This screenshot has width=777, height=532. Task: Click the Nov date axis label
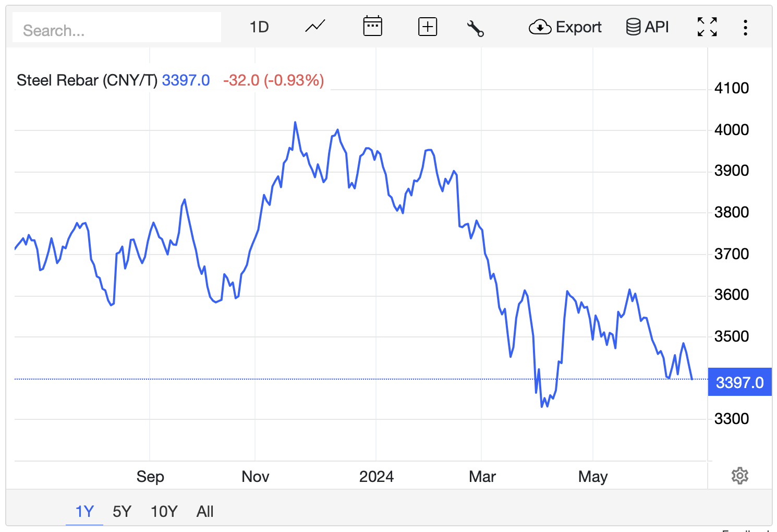coord(255,476)
